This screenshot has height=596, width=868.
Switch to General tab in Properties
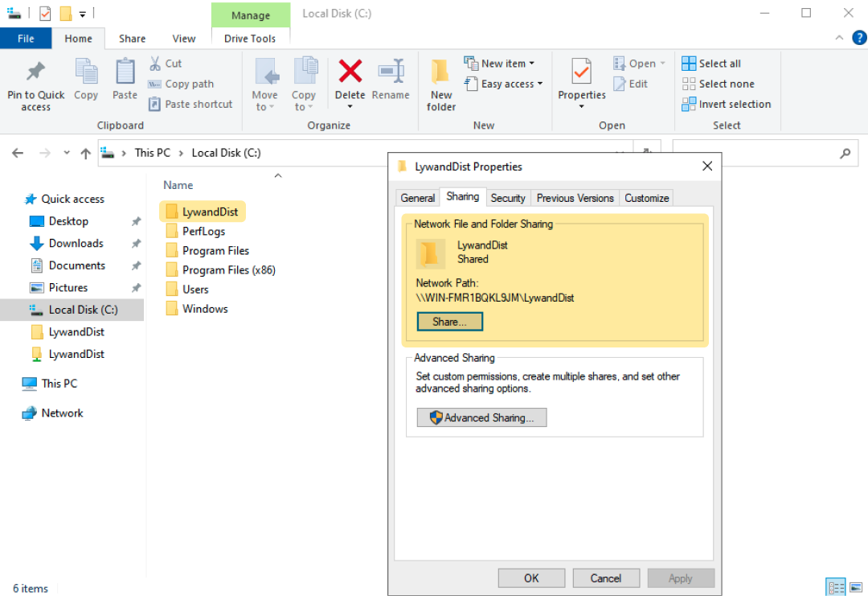tap(417, 198)
